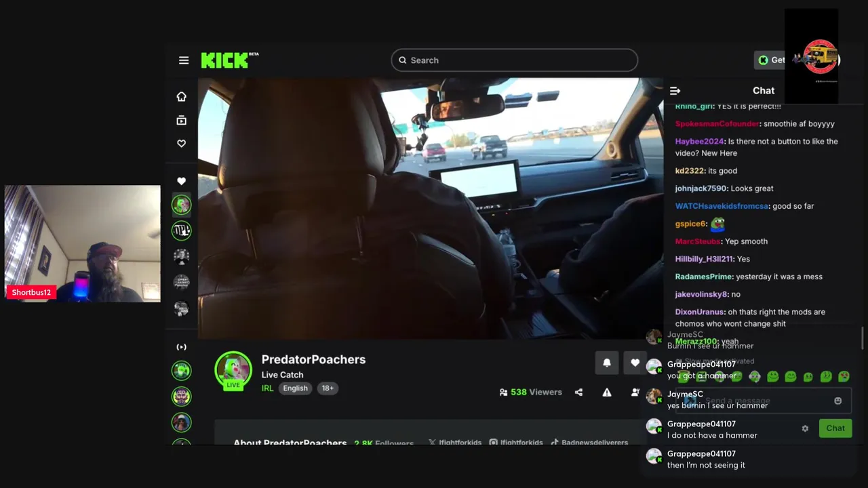This screenshot has width=868, height=488.
Task: Report stream using the warning triangle icon
Action: [x=607, y=392]
